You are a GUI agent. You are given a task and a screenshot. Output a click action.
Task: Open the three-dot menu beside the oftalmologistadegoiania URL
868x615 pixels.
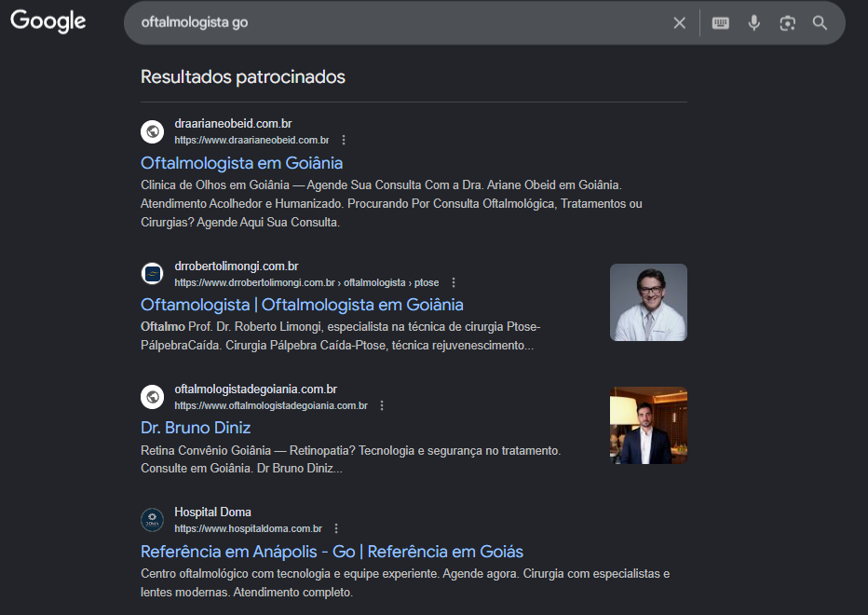click(382, 405)
